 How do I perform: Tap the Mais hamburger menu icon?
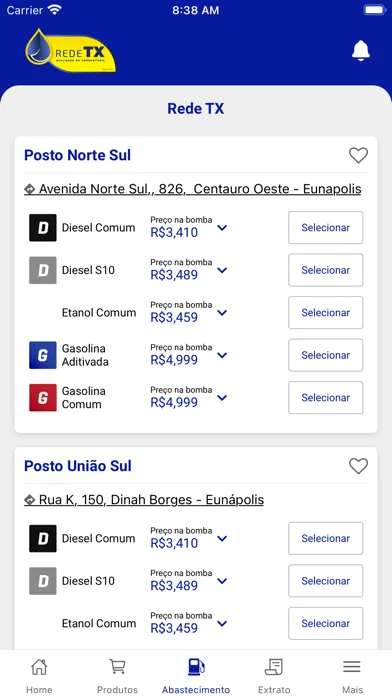tap(352, 667)
